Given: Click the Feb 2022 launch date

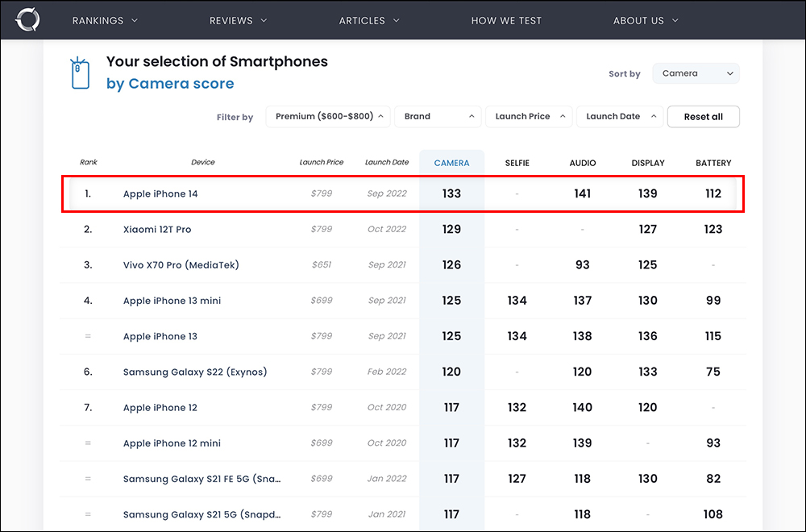Looking at the screenshot, I should tap(387, 372).
